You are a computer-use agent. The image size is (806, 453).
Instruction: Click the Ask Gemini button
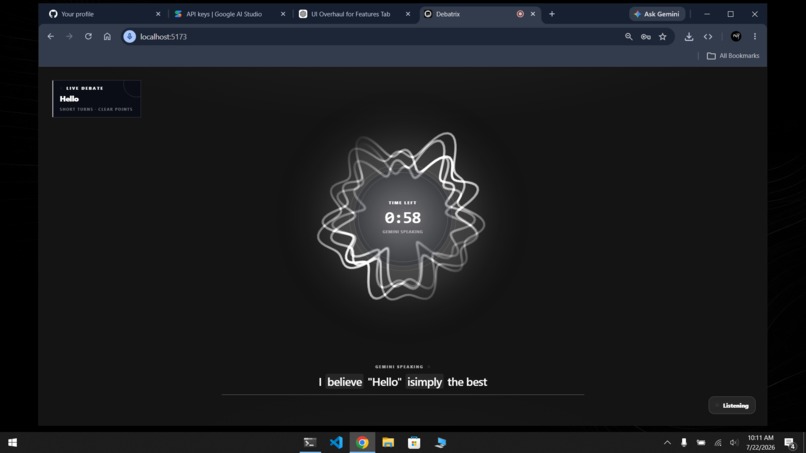(x=657, y=14)
